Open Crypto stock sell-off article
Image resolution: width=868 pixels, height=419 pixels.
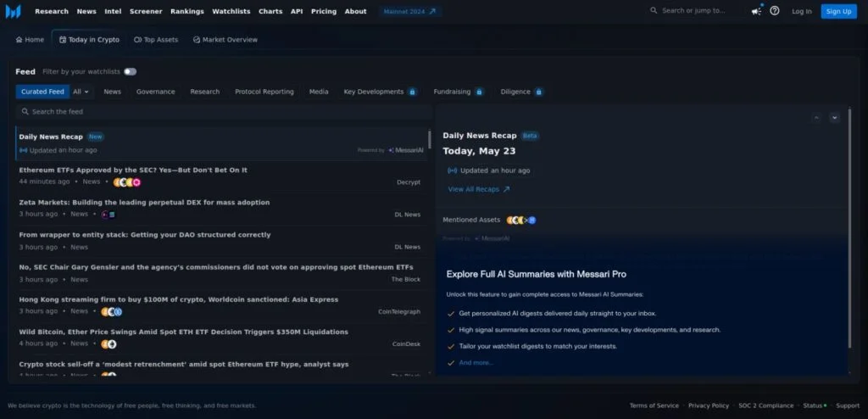click(184, 365)
